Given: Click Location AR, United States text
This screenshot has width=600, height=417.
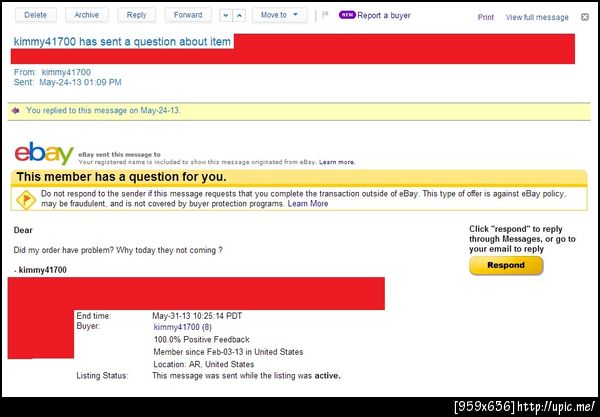Looking at the screenshot, I should coord(204,364).
